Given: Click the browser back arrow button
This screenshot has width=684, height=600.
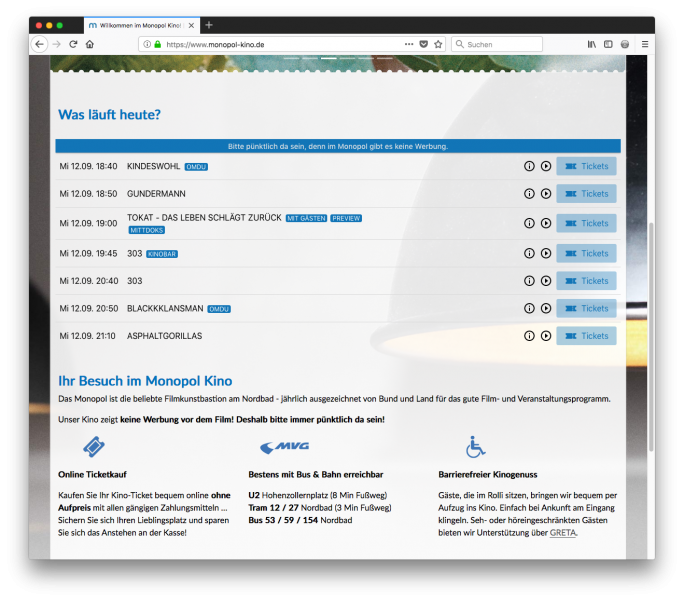Looking at the screenshot, I should click(40, 44).
